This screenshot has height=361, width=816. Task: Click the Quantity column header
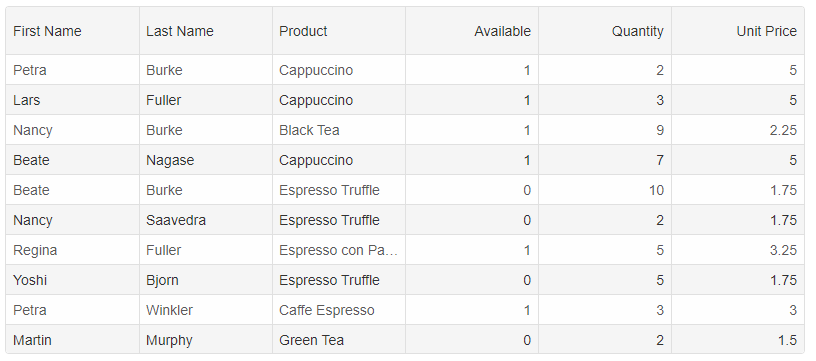[605, 31]
